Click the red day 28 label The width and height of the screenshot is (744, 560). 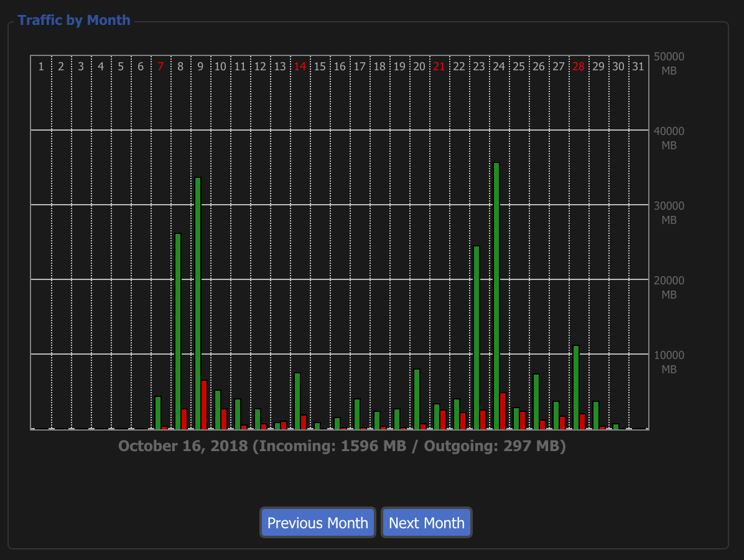pyautogui.click(x=579, y=67)
